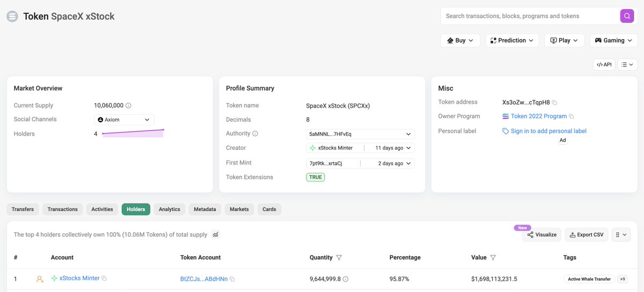Click Sign in to add personal label
This screenshot has height=292, width=644.
pos(548,131)
